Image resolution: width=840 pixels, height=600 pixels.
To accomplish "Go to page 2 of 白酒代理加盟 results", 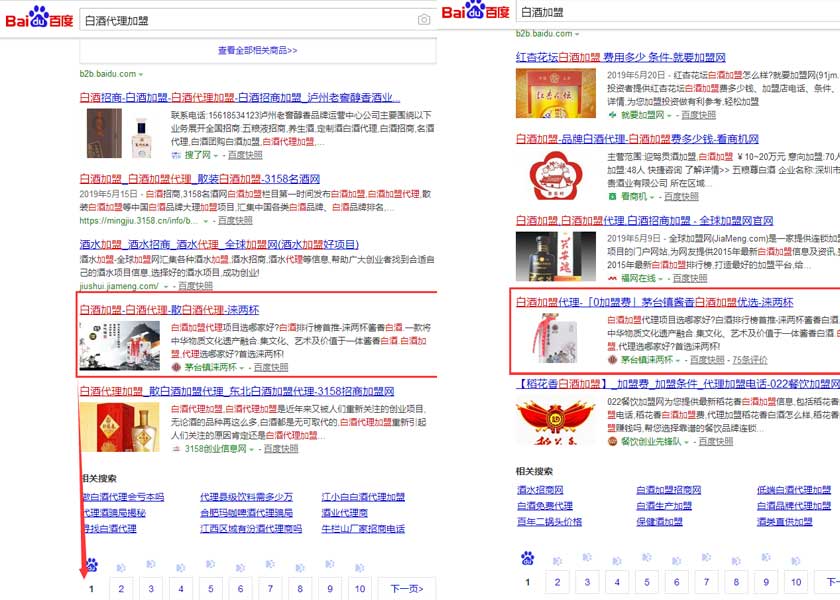I will click(x=121, y=589).
